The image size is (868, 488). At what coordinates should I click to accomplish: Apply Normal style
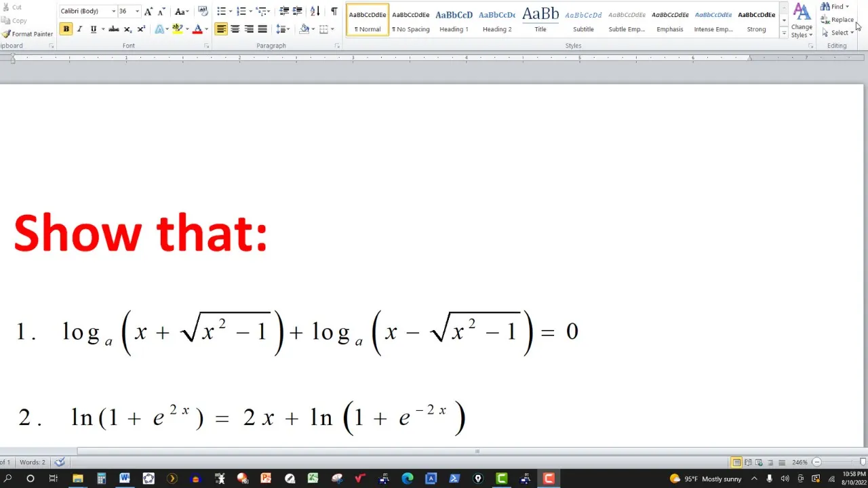pos(368,20)
